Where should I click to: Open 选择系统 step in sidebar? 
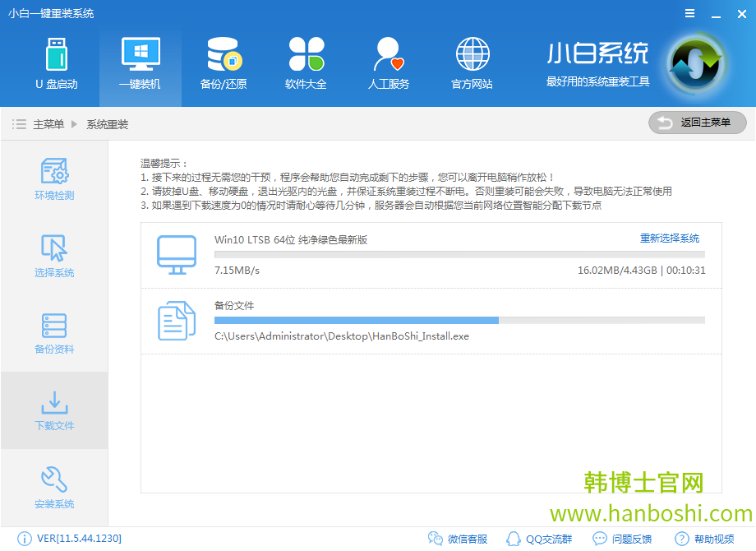point(54,255)
